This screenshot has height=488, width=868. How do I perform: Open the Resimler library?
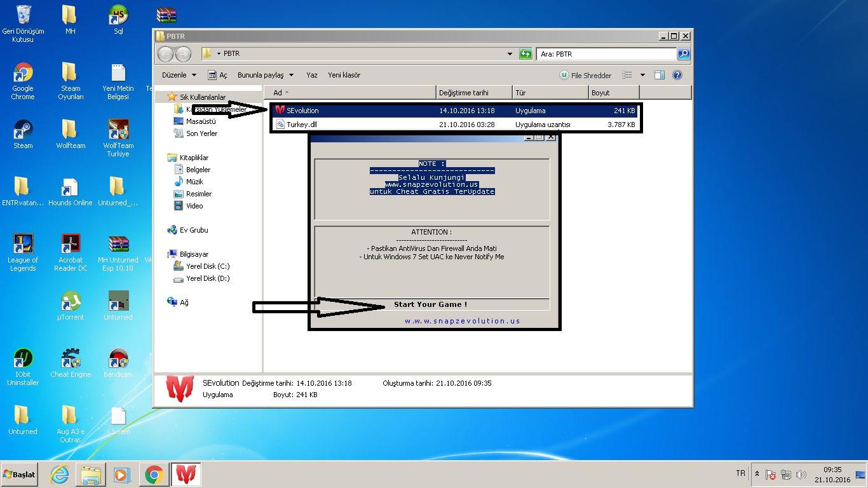193,194
